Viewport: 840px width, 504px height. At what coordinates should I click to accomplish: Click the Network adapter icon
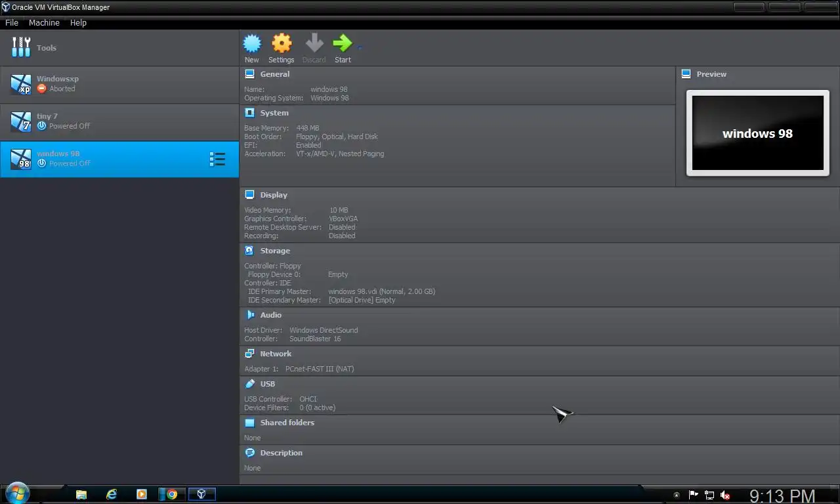pyautogui.click(x=249, y=354)
